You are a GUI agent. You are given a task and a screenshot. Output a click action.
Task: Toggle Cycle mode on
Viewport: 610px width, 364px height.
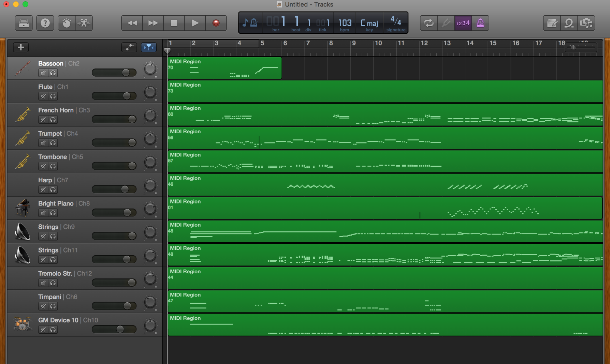coord(429,23)
